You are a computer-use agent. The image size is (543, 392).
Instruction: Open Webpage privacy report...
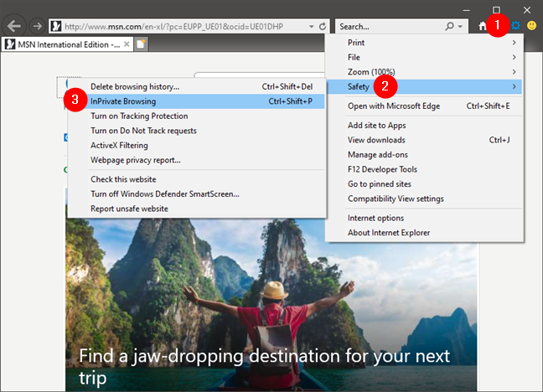pos(196,160)
